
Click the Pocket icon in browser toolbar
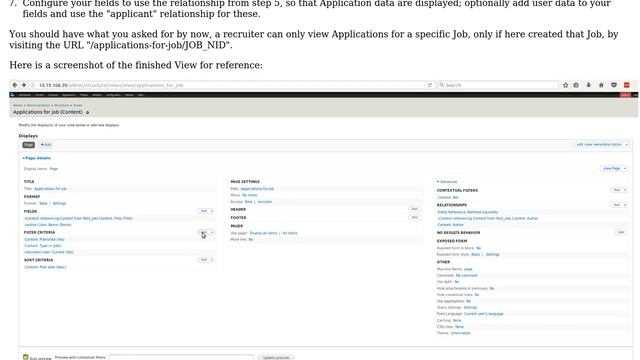coord(613,85)
